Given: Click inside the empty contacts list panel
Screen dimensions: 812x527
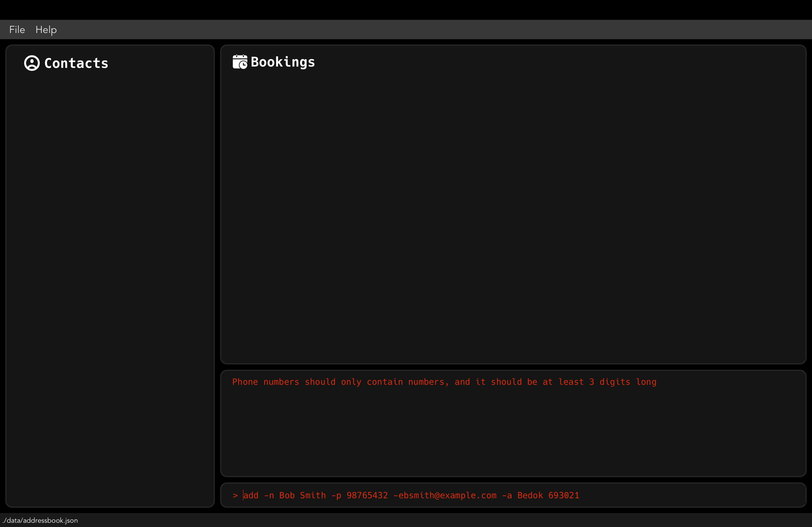Looking at the screenshot, I should (110, 273).
